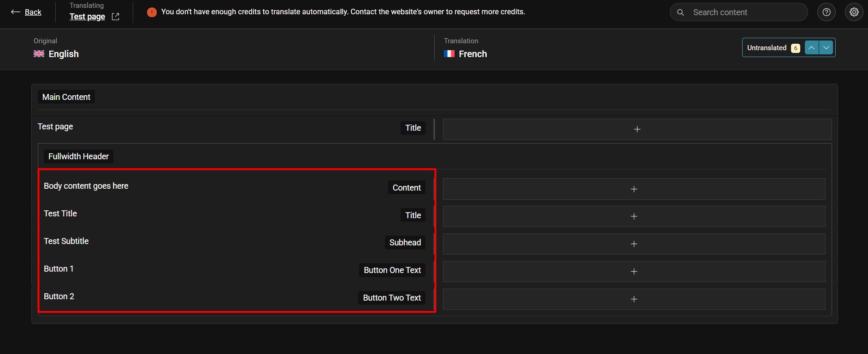Screen dimensions: 868x354
Task: Click the Untranslated count badge
Action: (795, 48)
